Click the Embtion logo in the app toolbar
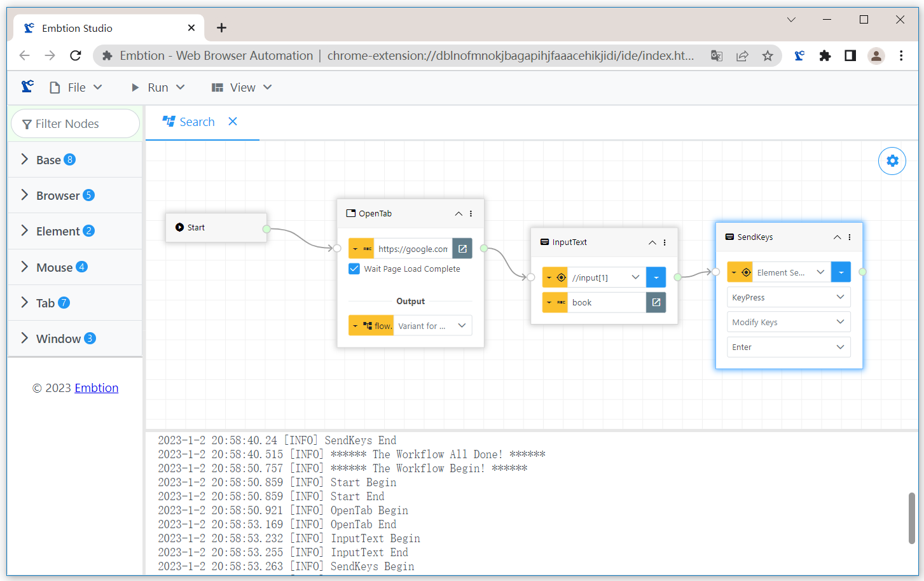Viewport: 924px width, 581px height. 27,87
